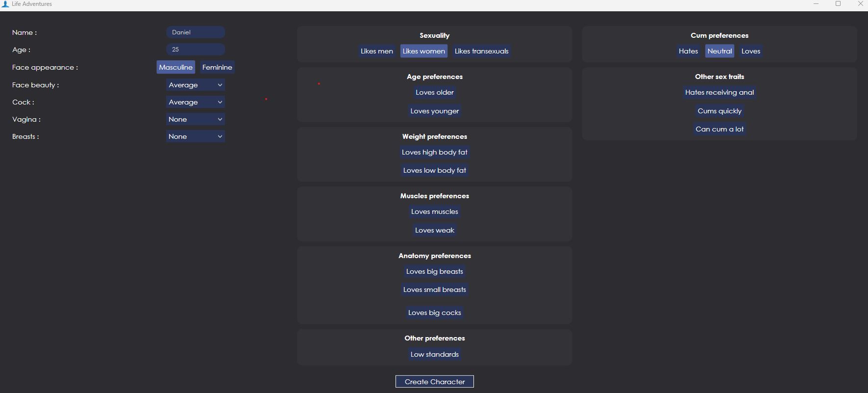
Task: Toggle the Low standards option
Action: (x=434, y=354)
